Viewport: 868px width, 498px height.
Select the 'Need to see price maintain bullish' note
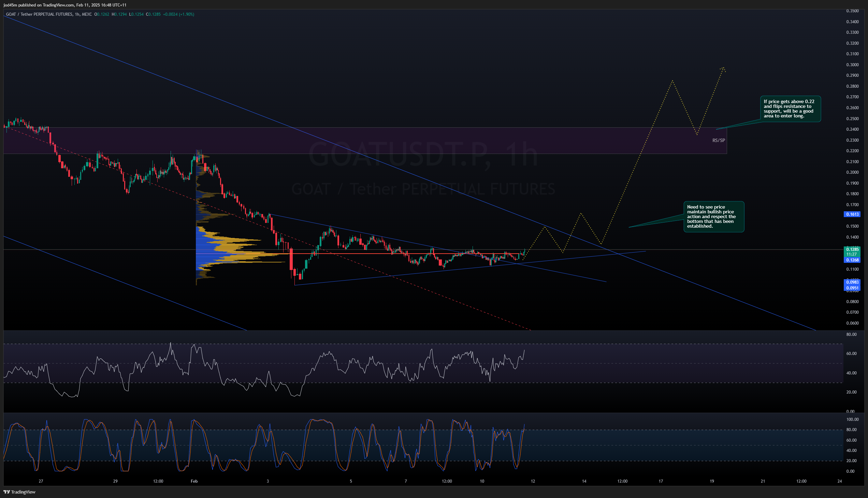point(713,216)
